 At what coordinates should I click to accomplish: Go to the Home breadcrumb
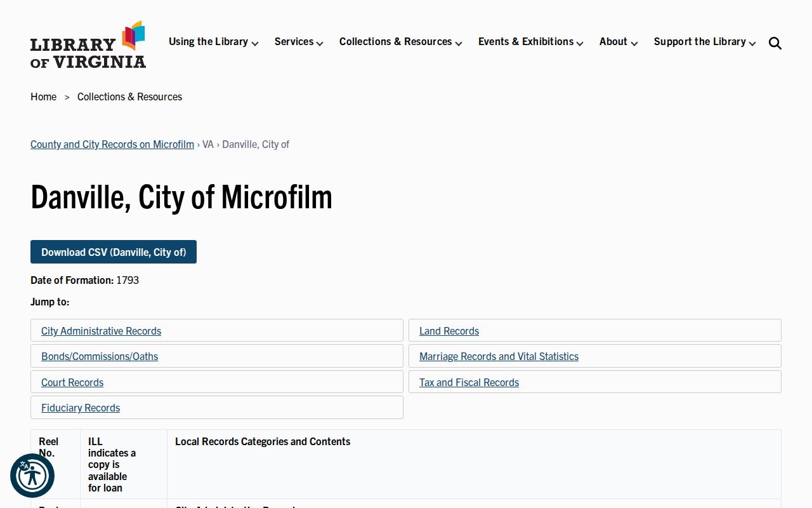(x=43, y=97)
